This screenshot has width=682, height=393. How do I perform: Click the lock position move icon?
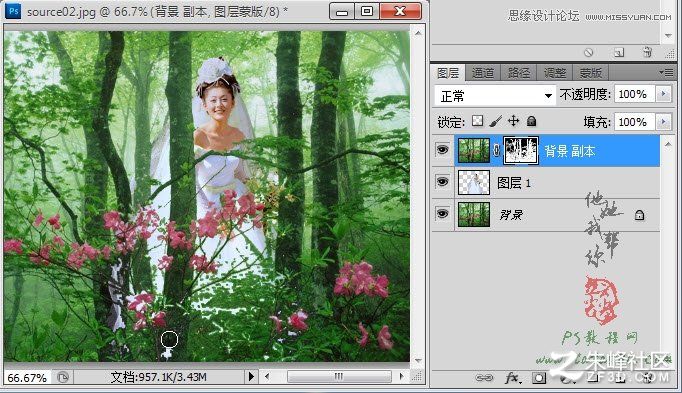(514, 121)
